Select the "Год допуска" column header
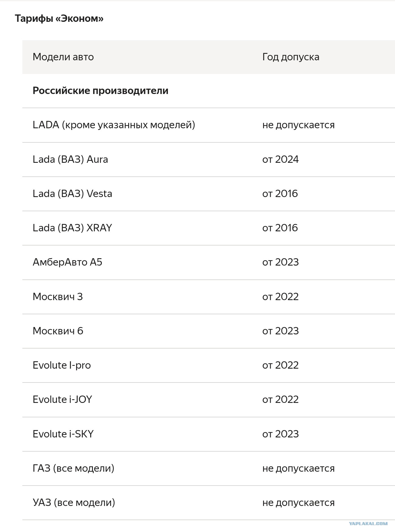Viewport: 395px width, 532px height. [x=291, y=57]
